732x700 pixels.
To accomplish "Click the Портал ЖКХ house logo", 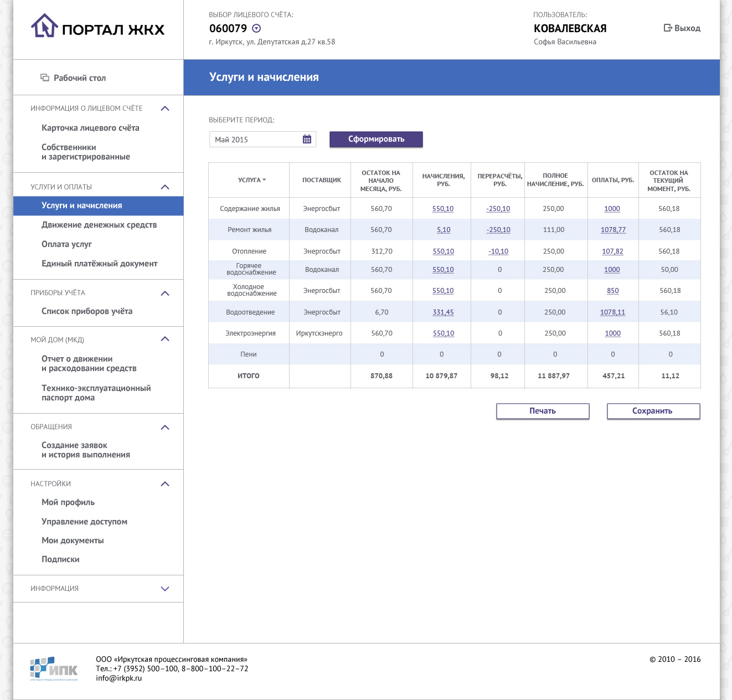I will click(x=44, y=27).
